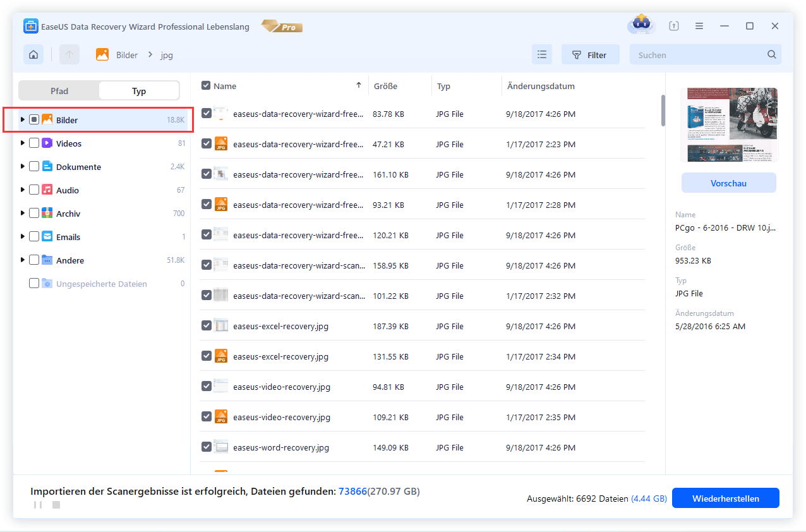Check the Videos category checkbox
Viewport: 806px width, 532px height.
(34, 143)
